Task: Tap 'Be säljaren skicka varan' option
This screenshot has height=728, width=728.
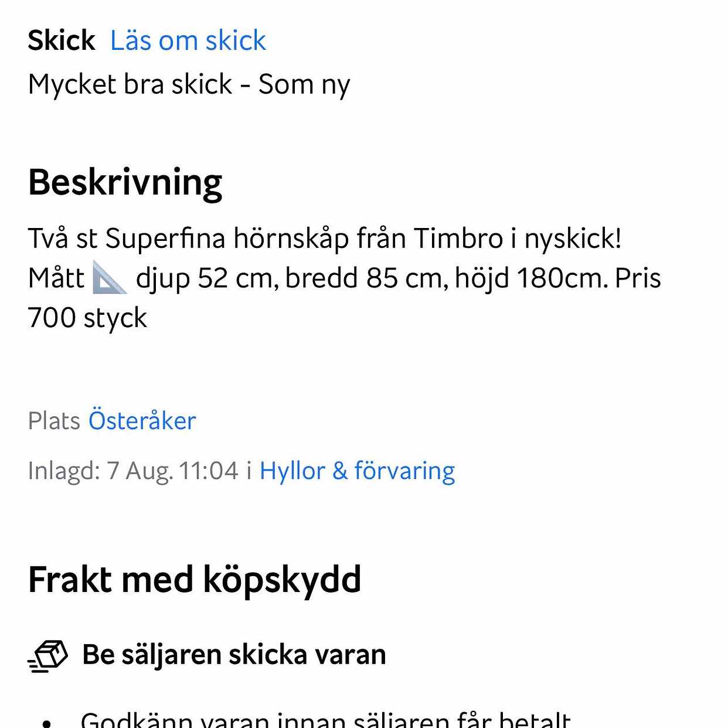Action: (234, 655)
